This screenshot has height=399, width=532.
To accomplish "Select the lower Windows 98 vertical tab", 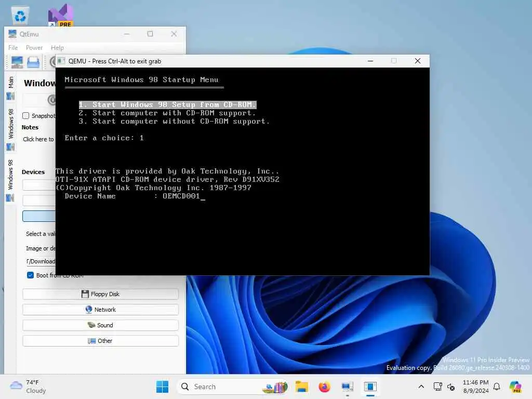I will coord(11,175).
